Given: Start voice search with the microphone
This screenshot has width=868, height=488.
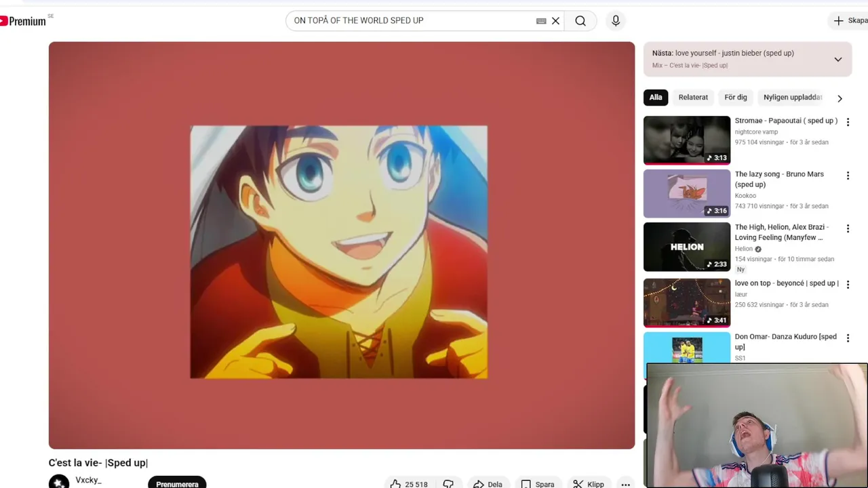Looking at the screenshot, I should (x=616, y=21).
